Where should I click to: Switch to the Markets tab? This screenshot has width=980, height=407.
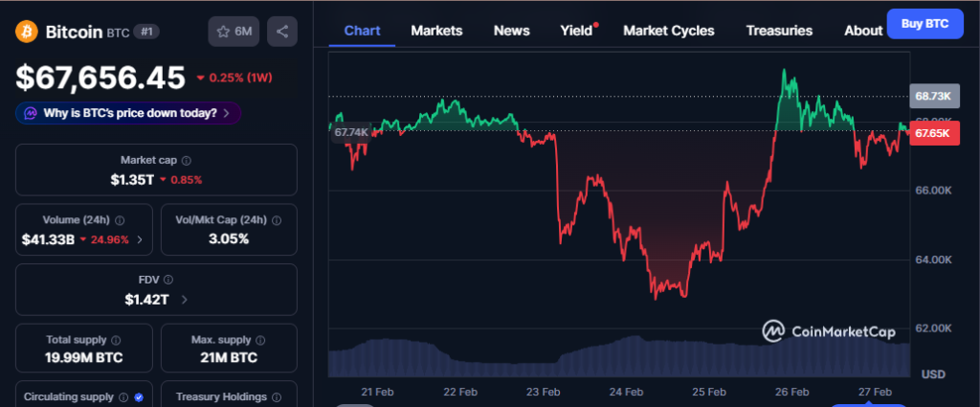tap(436, 31)
